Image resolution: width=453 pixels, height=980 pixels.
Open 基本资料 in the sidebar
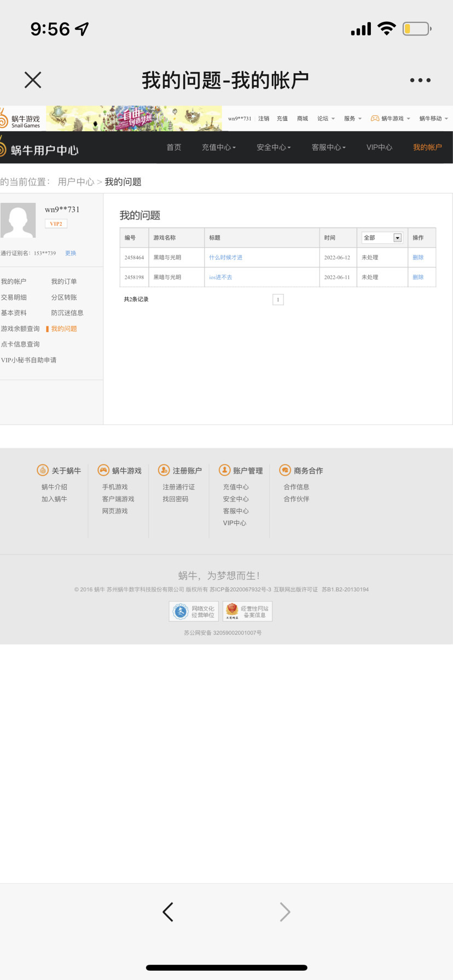(14, 313)
